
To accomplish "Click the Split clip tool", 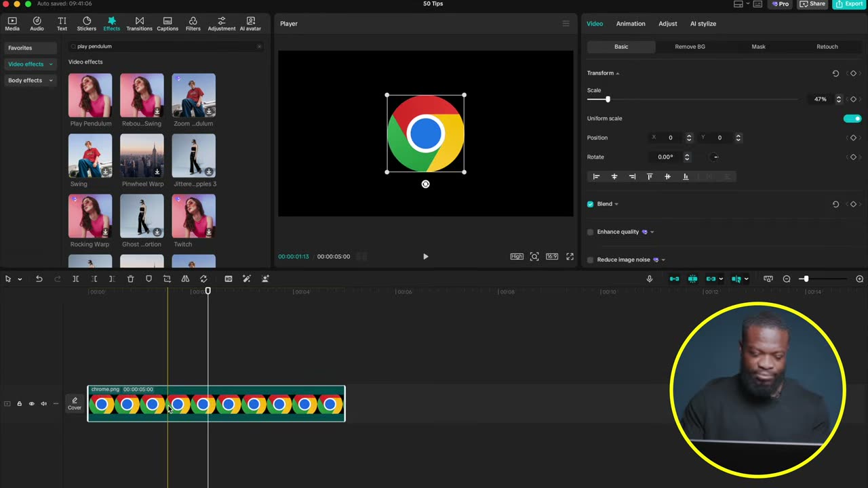I will [x=76, y=279].
